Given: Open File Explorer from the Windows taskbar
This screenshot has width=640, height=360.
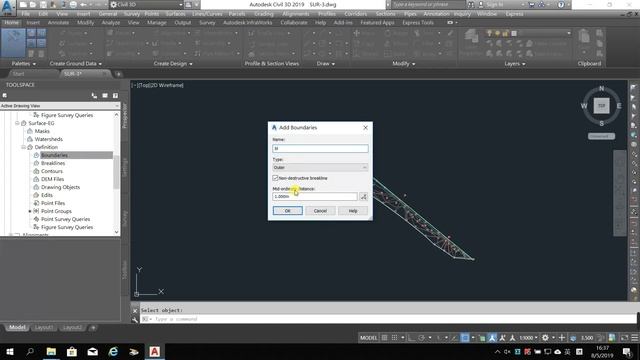Looking at the screenshot, I should [x=51, y=351].
